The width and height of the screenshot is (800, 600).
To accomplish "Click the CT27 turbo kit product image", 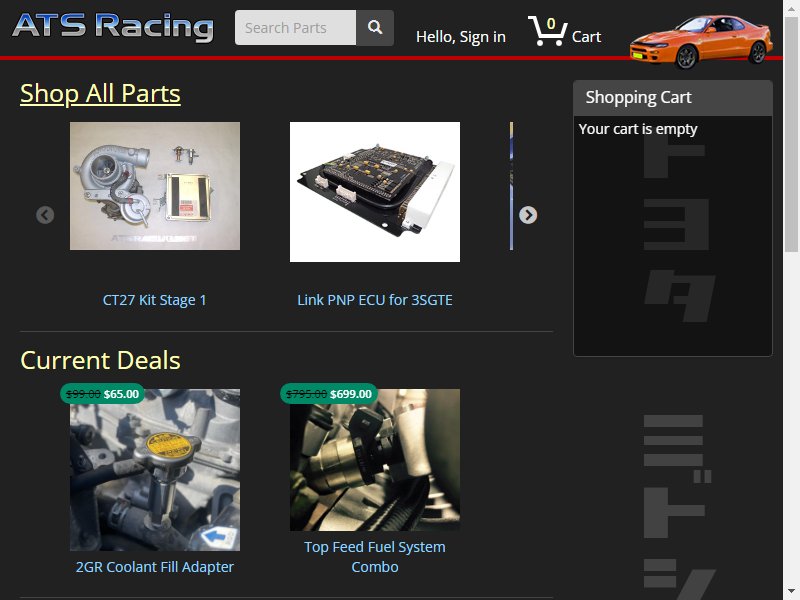I will point(155,186).
